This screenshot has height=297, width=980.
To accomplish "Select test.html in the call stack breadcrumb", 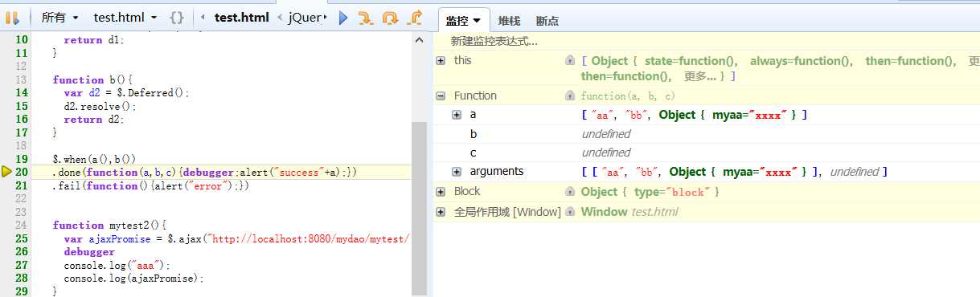I will (241, 17).
